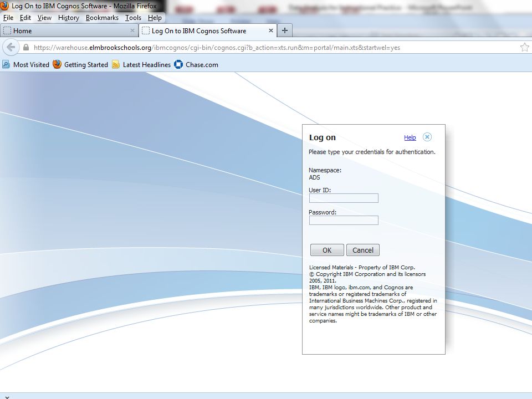Click the OK button to log on
This screenshot has height=399, width=532.
click(327, 250)
